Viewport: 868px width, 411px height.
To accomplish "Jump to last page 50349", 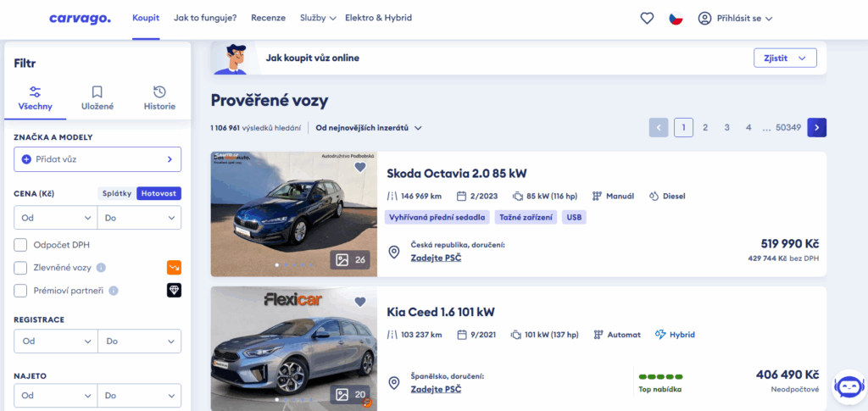I will coord(788,128).
